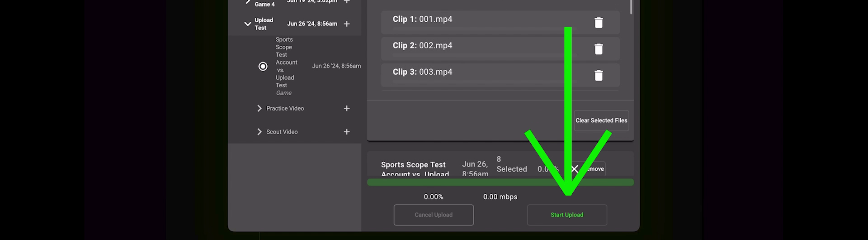Viewport: 868px width, 240px height.
Task: Click the 0.00% progress text under bar
Action: coord(434,197)
